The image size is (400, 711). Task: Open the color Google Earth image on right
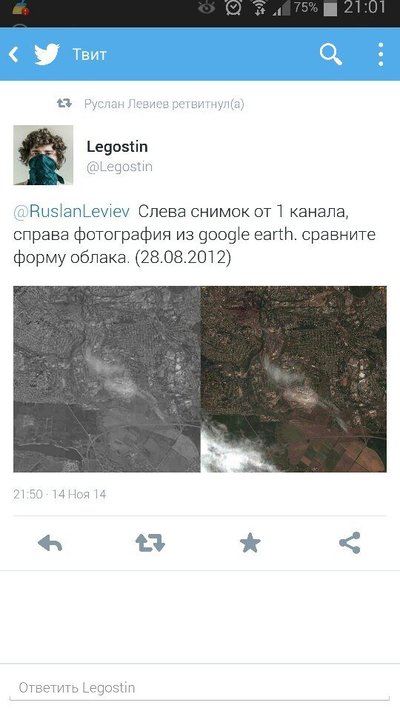tap(294, 379)
